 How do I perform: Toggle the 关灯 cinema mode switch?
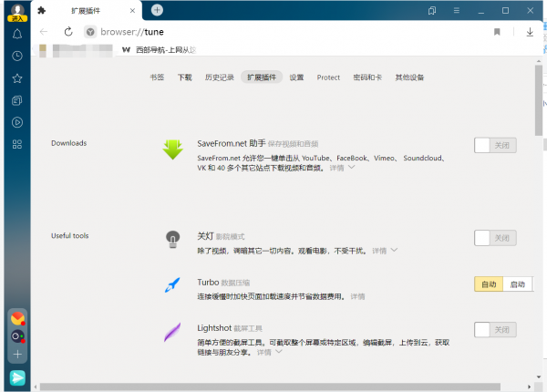click(495, 238)
